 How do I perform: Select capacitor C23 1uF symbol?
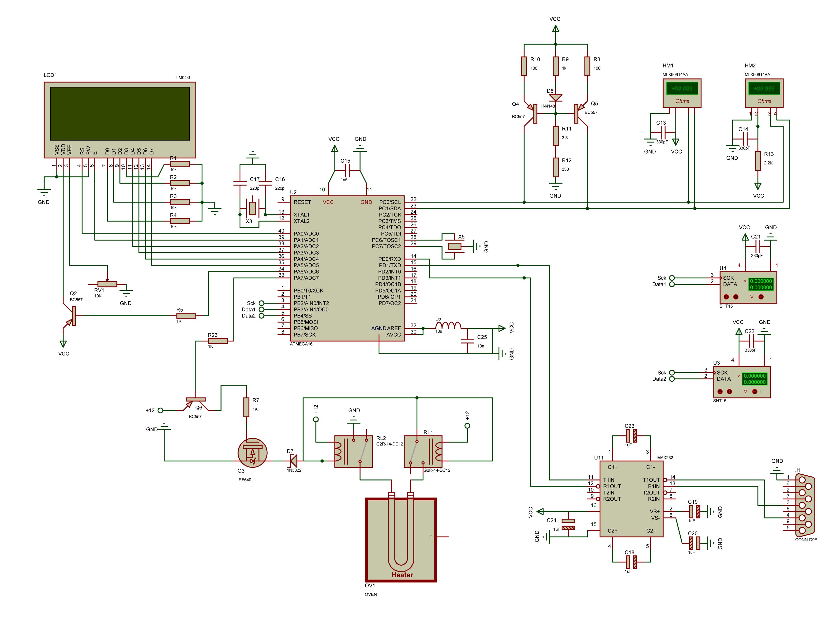pyautogui.click(x=631, y=435)
